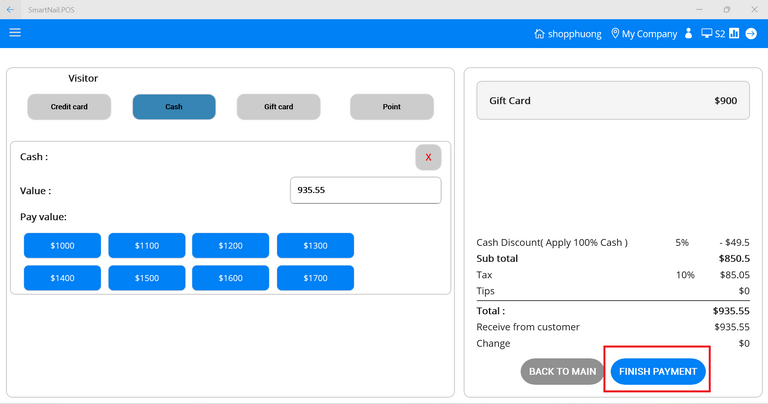This screenshot has height=404, width=768.
Task: Open the user profile icon
Action: pos(688,34)
